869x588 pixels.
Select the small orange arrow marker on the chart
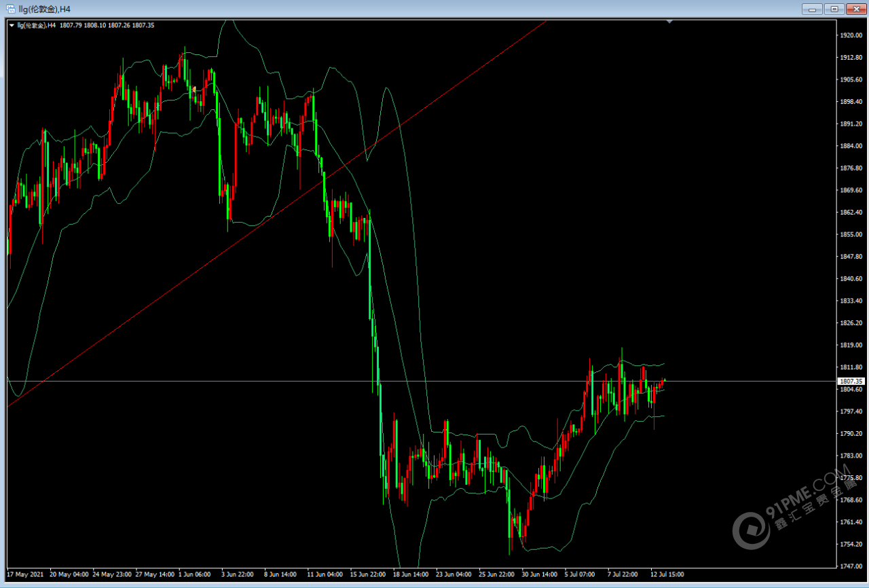(x=195, y=89)
